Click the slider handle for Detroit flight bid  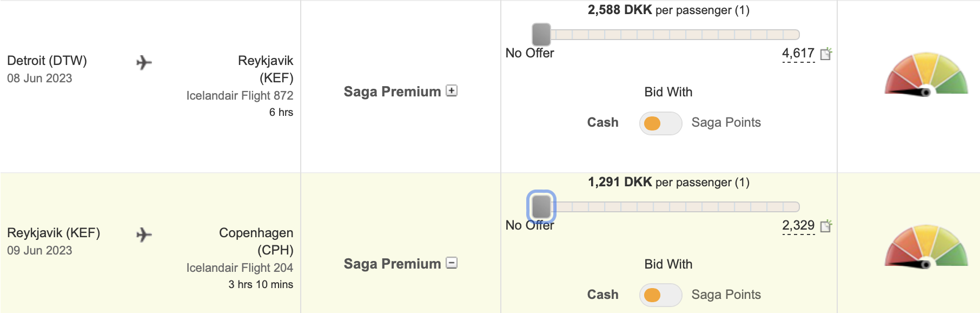pyautogui.click(x=541, y=35)
